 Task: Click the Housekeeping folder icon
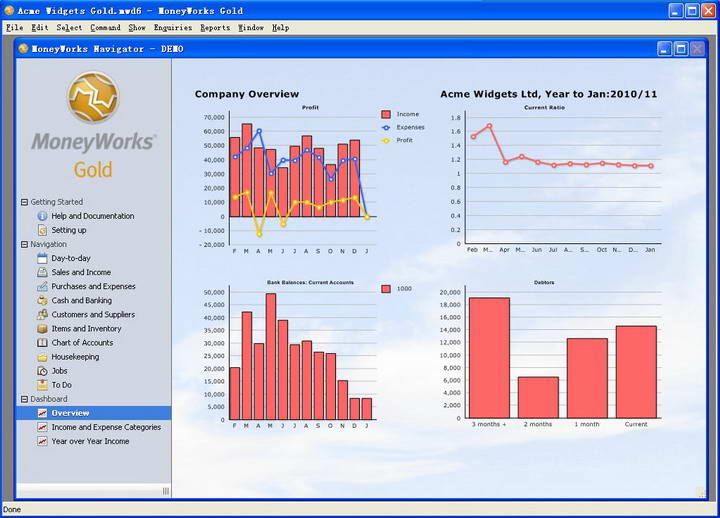click(x=42, y=357)
